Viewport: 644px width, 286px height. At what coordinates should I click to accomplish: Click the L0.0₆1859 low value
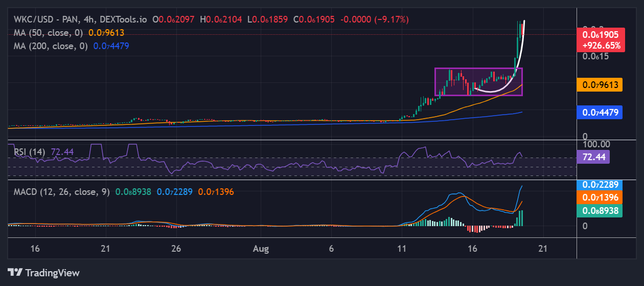[268, 19]
